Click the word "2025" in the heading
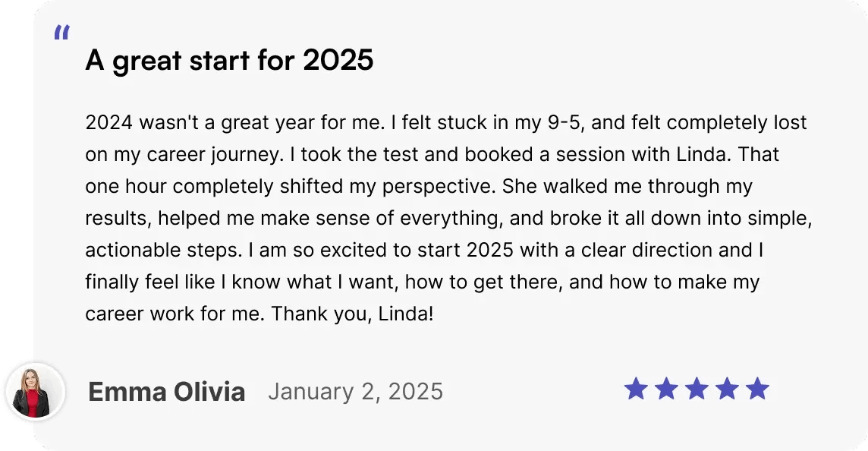Viewport: 868px width, 451px height. pyautogui.click(x=338, y=59)
